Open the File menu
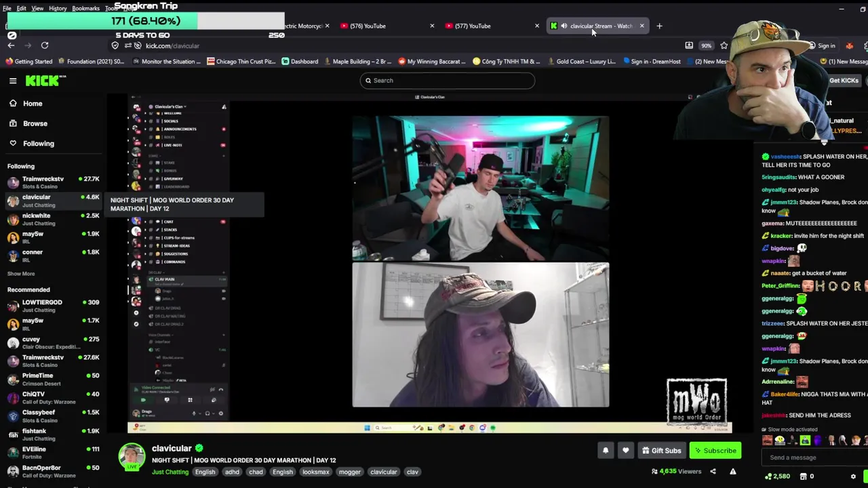This screenshot has height=488, width=868. click(7, 8)
